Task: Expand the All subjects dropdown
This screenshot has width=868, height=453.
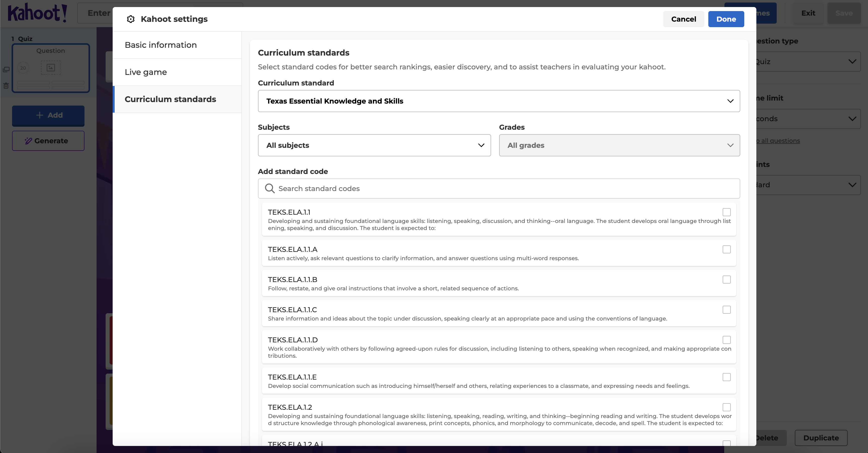Action: point(374,145)
